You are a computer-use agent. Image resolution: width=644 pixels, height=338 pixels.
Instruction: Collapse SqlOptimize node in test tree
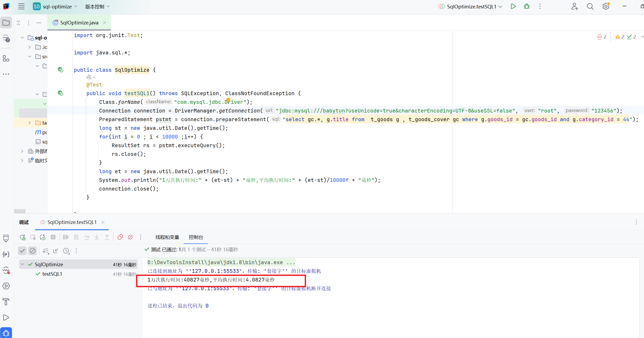tap(23, 264)
